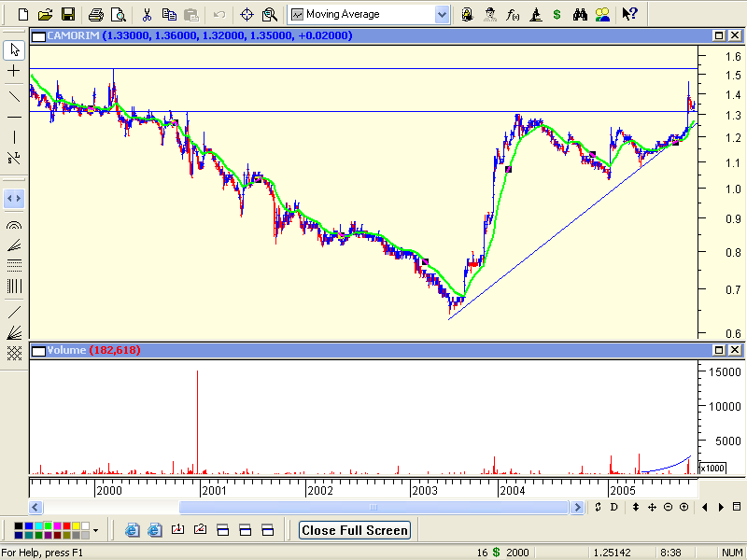Pick the horizontal dotted retracement lines tool

pyautogui.click(x=14, y=266)
